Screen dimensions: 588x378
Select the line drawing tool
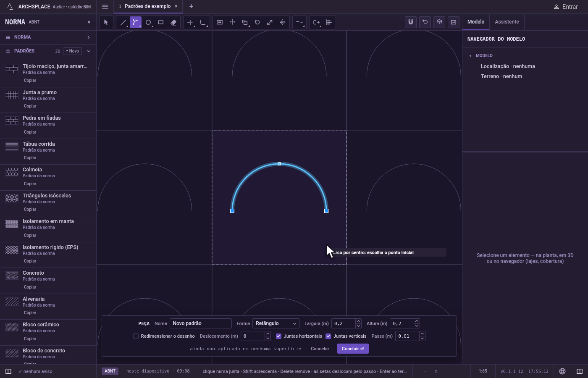[123, 22]
